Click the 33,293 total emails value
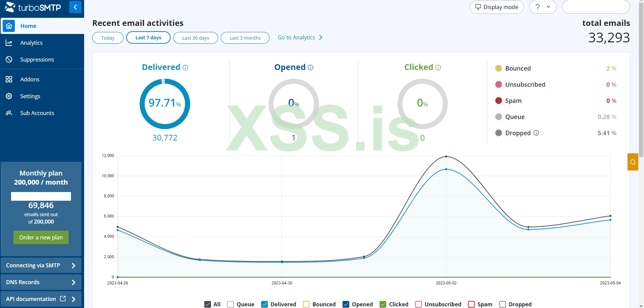Viewport: 644px width, 308px height. pos(609,38)
